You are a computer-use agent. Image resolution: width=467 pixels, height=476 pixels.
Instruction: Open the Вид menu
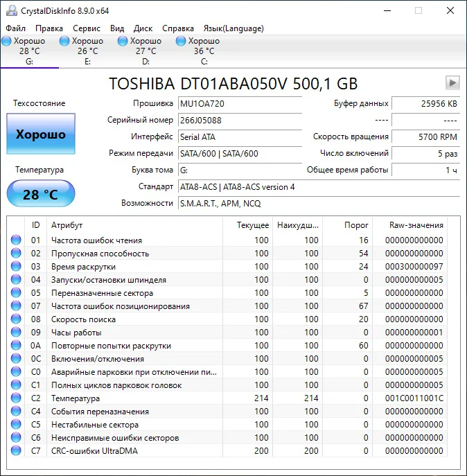117,28
